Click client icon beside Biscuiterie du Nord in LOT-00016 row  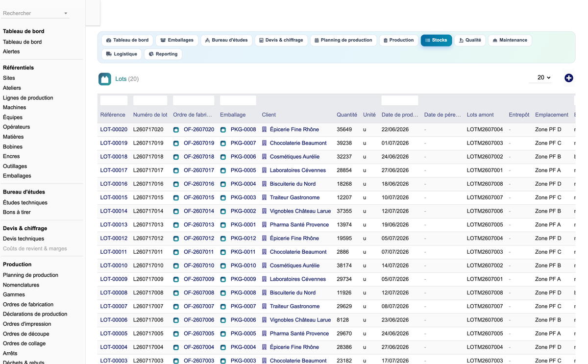point(264,184)
